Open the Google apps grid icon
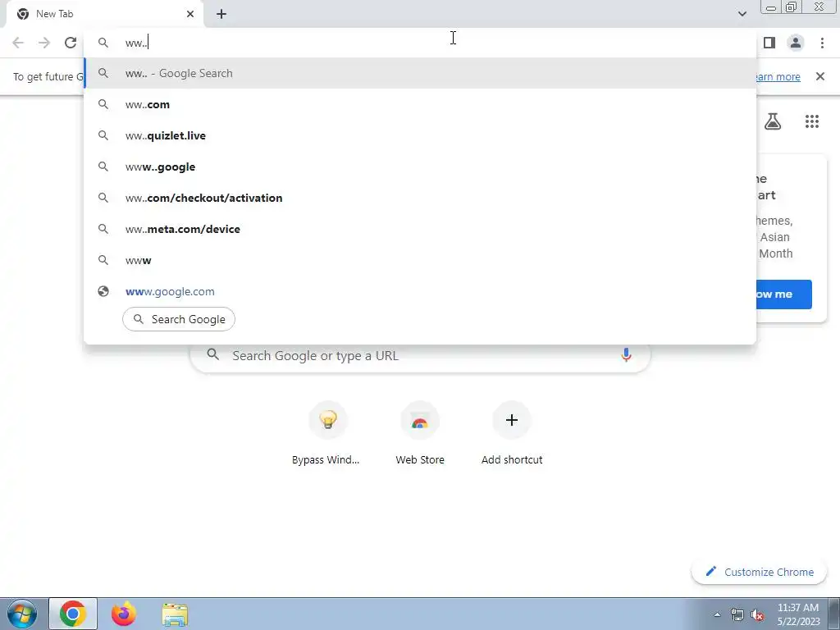840x630 pixels. pyautogui.click(x=811, y=121)
